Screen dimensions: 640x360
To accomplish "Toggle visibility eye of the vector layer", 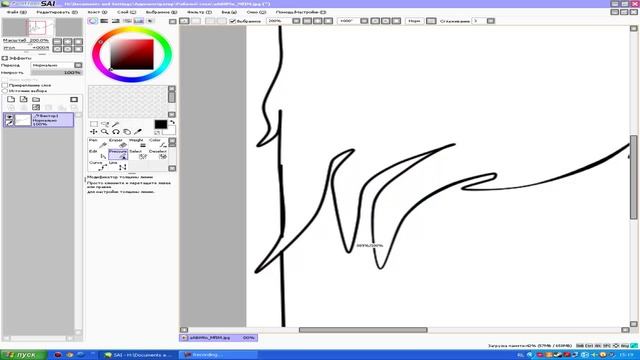I will [9, 117].
